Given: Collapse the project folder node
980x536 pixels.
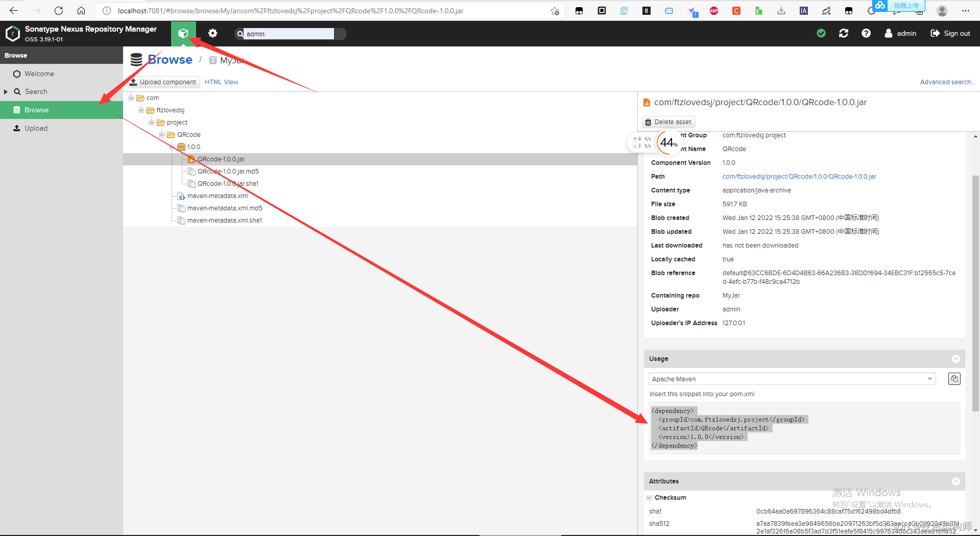Looking at the screenshot, I should [152, 123].
